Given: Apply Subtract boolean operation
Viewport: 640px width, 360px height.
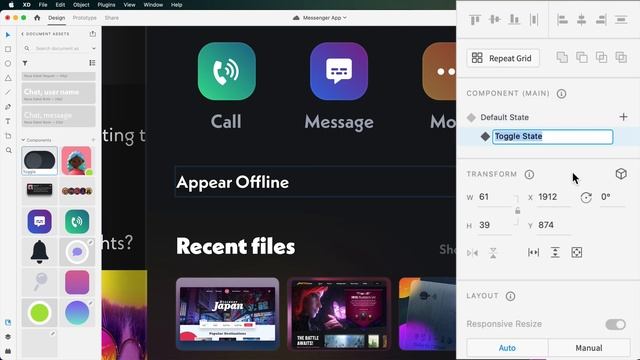Looking at the screenshot, I should coord(582,57).
